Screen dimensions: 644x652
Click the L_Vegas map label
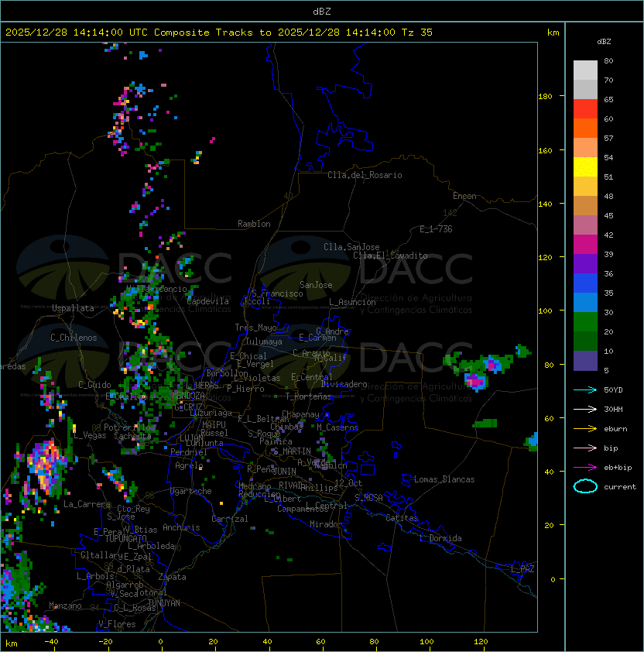(91, 435)
